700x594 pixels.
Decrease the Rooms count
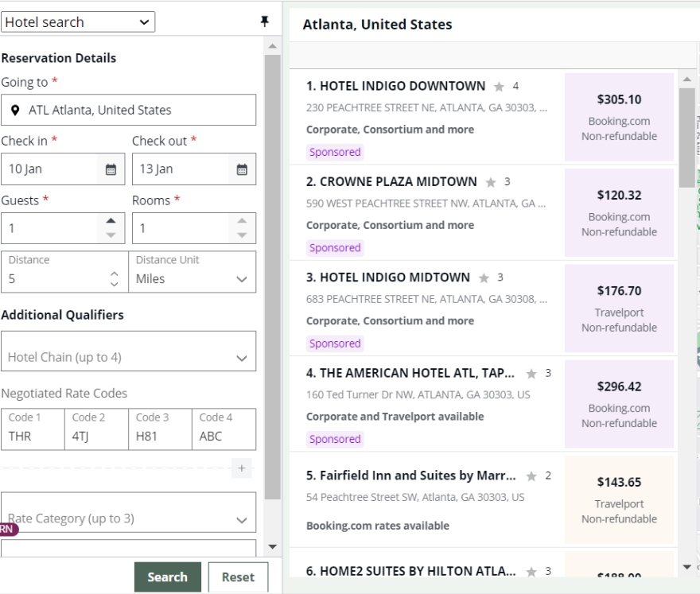point(242,235)
